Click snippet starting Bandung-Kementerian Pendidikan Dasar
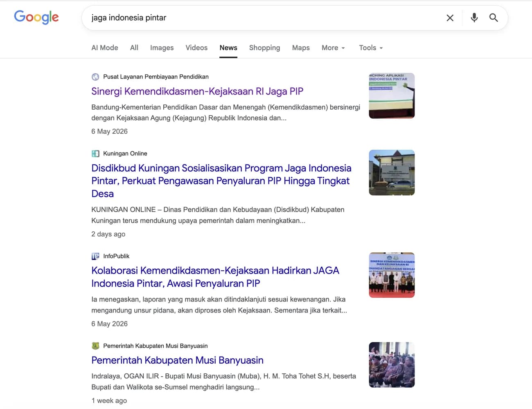Viewport: 532px width, 409px height. (226, 112)
